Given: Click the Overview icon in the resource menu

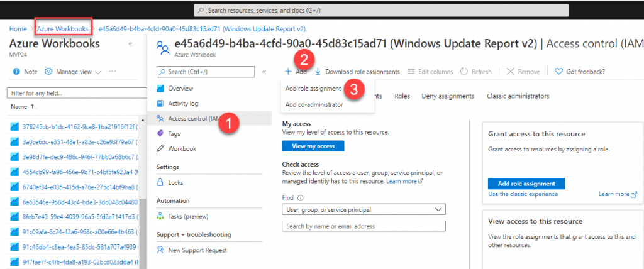Looking at the screenshot, I should coord(160,88).
